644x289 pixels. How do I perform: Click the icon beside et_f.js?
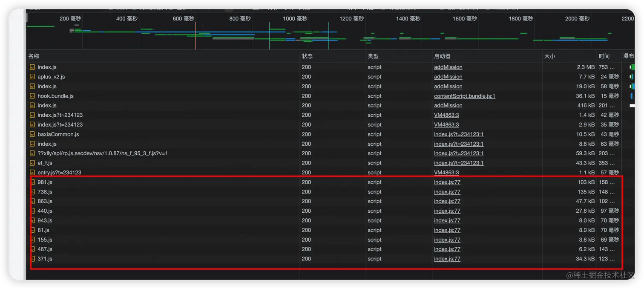[x=32, y=163]
